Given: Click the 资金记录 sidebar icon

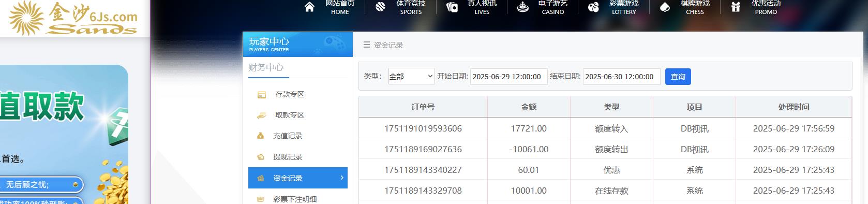Looking at the screenshot, I should pyautogui.click(x=261, y=178).
